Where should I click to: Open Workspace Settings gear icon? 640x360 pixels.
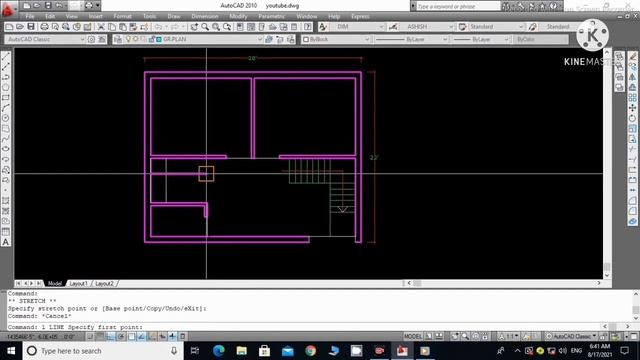(91, 39)
